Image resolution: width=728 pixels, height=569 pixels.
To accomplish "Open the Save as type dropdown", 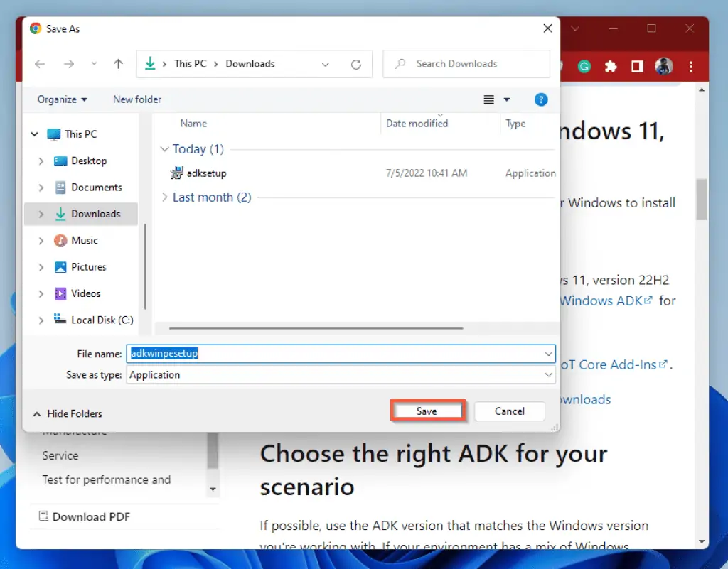I will pyautogui.click(x=548, y=375).
